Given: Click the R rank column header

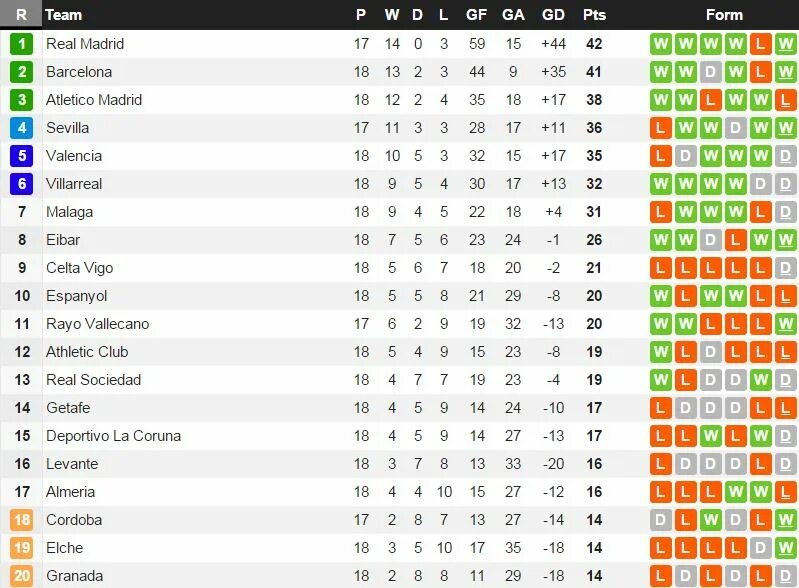Looking at the screenshot, I should [21, 14].
